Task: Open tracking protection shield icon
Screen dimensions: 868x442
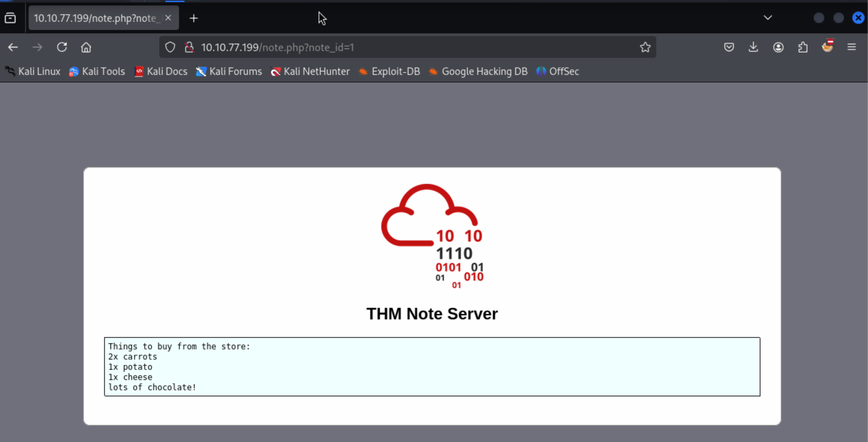Action: coord(170,47)
